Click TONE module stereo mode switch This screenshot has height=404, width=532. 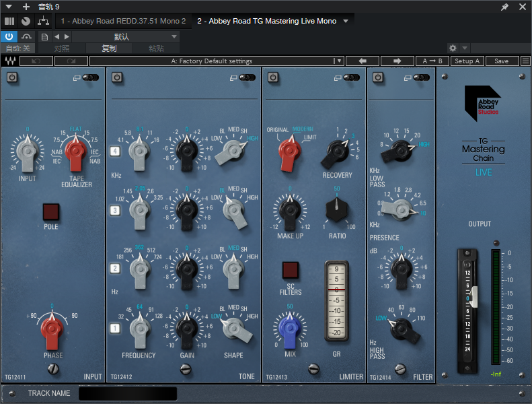point(248,77)
